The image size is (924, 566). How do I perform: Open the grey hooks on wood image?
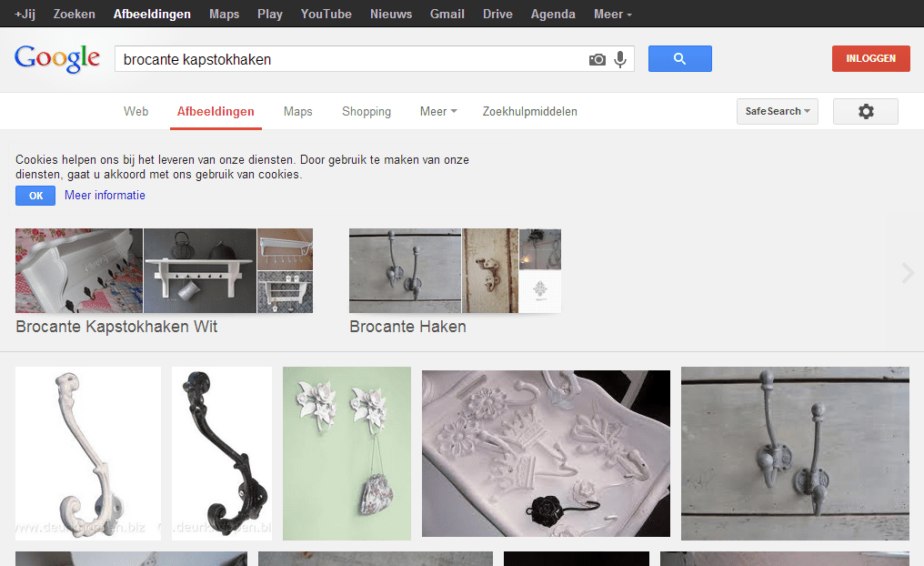795,453
